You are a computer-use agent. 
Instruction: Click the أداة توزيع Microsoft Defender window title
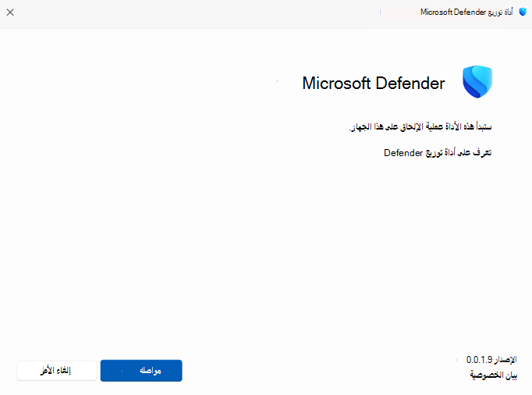coord(466,12)
